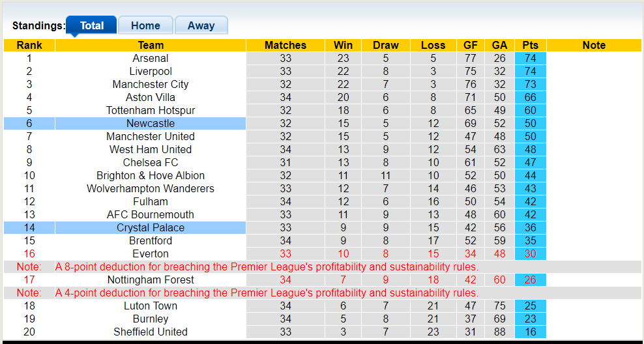Click the highlighted Newcastle team name
Viewport: 644px width, 344px height.
click(151, 123)
